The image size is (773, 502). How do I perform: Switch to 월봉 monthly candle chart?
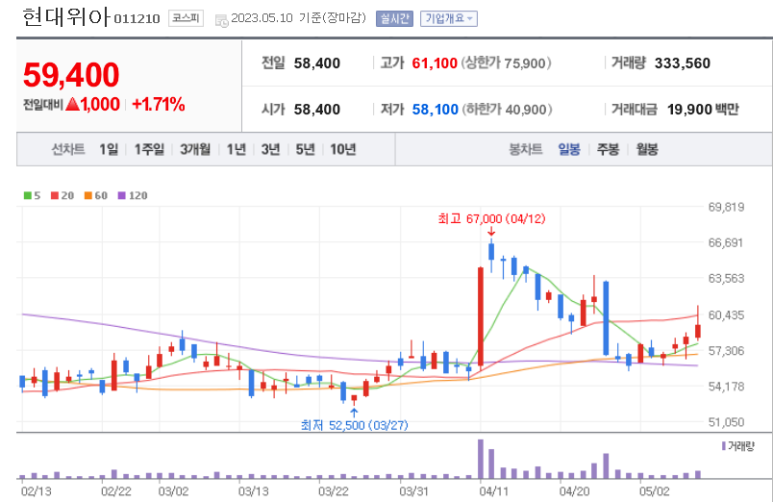click(647, 149)
